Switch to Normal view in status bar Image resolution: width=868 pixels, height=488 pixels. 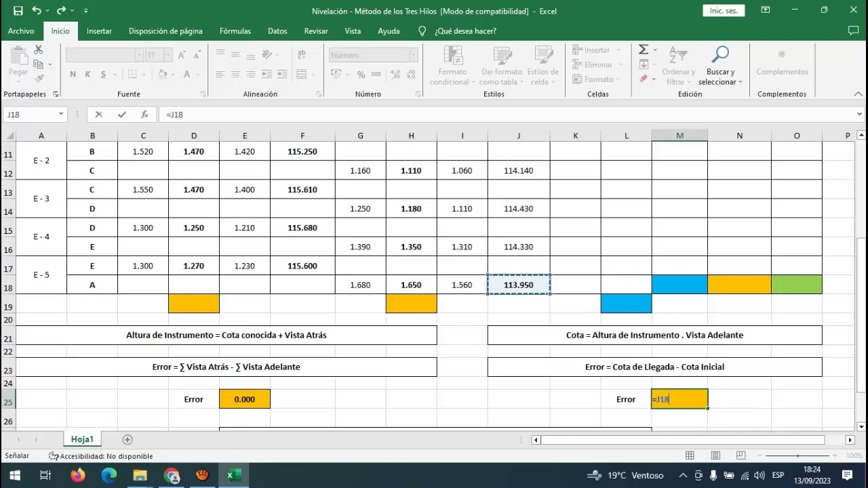click(x=690, y=455)
